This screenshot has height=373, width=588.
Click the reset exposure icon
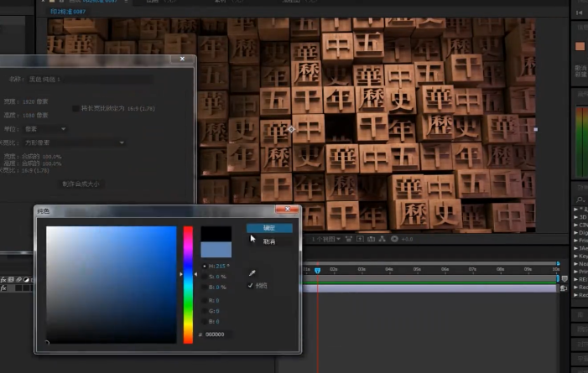click(394, 239)
